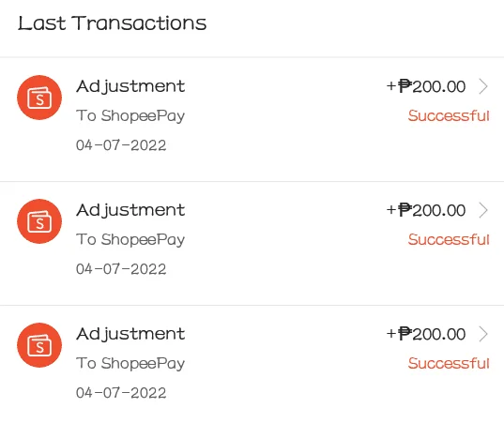Tap the first Successful status label

pyautogui.click(x=449, y=115)
